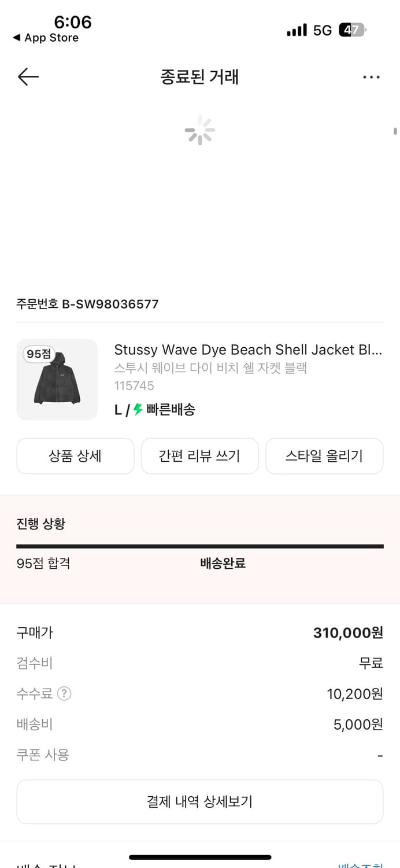The width and height of the screenshot is (400, 868).
Task: Tap the home indicator bar at the bottom
Action: tap(200, 857)
